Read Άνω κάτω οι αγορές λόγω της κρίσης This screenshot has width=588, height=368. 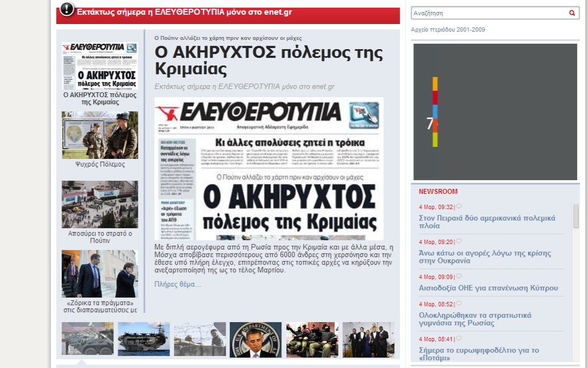point(485,257)
